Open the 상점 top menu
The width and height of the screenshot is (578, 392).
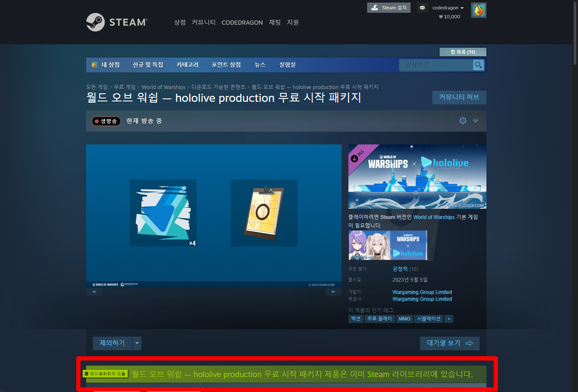180,22
